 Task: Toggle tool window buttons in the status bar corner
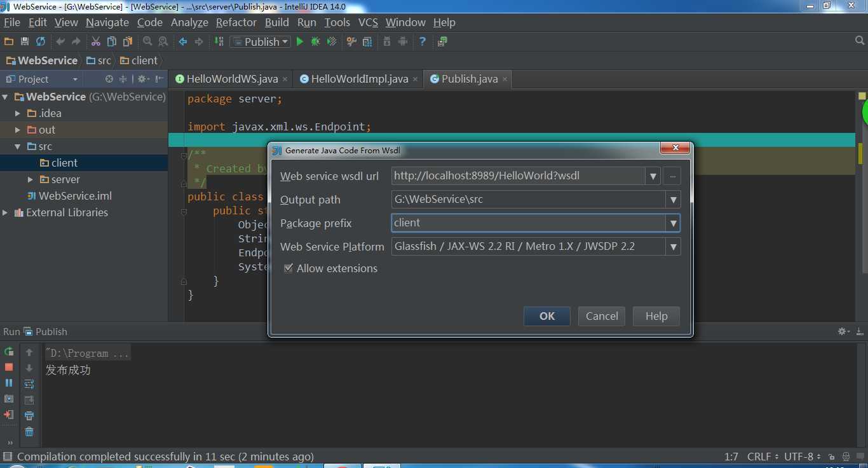(8, 457)
